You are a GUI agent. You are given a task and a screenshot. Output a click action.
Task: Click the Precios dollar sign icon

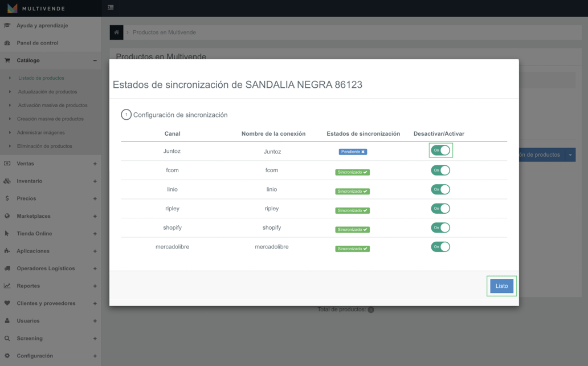(x=7, y=198)
